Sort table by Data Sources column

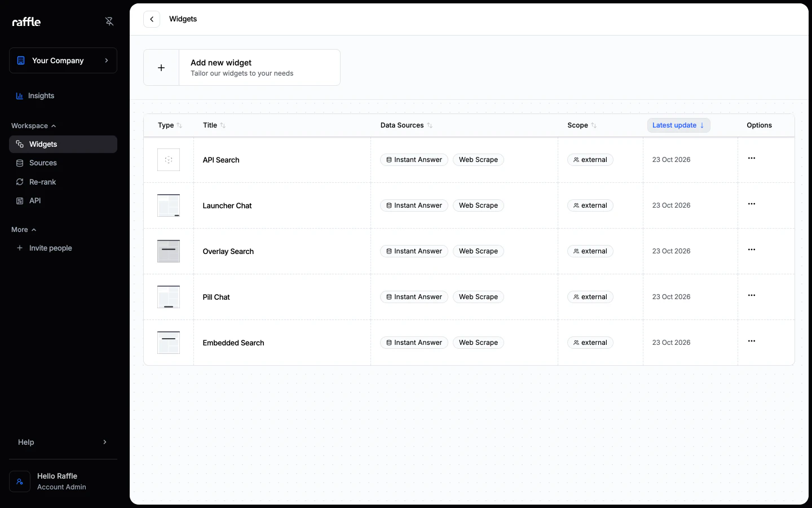click(x=407, y=125)
